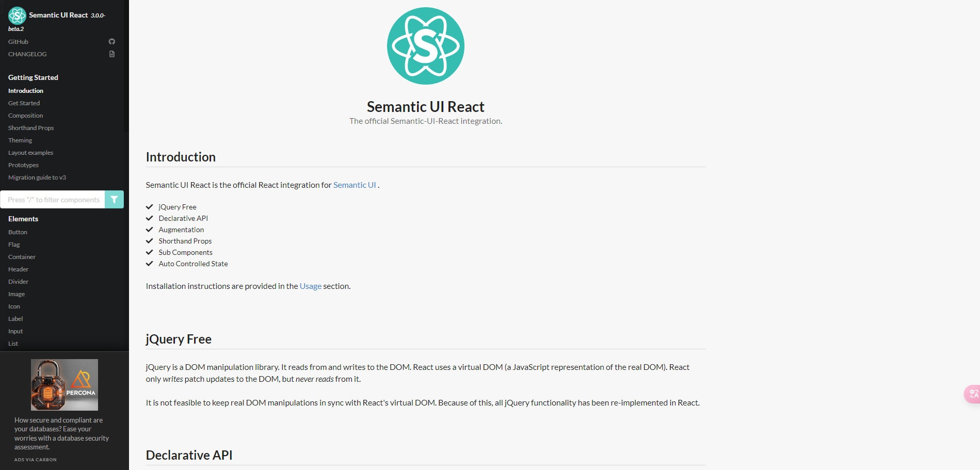Click the checkmark beside jQuery Free
The width and height of the screenshot is (980, 470).
click(x=150, y=206)
